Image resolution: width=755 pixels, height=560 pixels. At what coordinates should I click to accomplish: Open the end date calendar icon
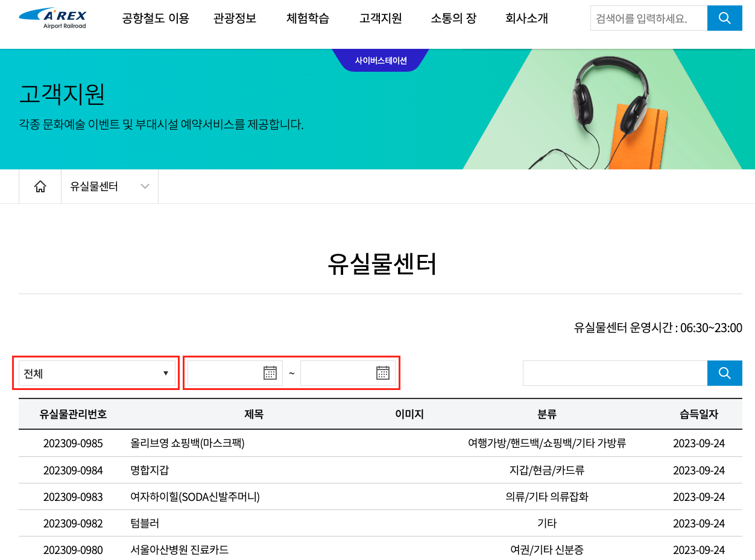[383, 373]
